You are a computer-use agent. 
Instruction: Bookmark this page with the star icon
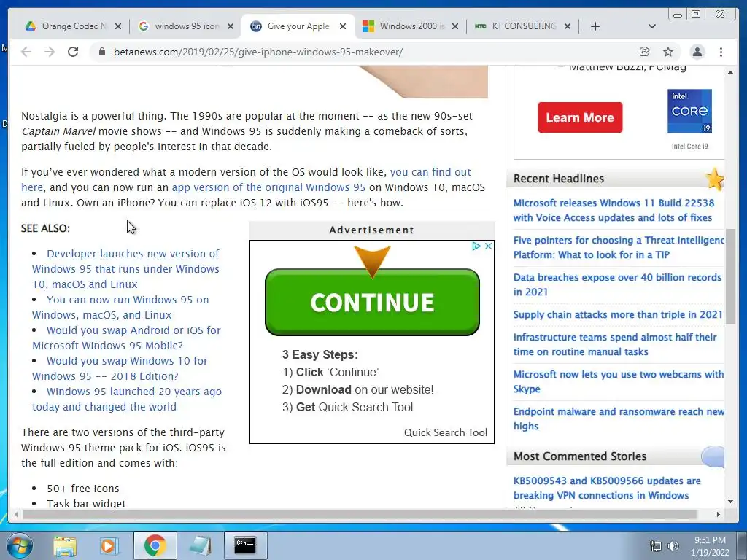pyautogui.click(x=668, y=52)
